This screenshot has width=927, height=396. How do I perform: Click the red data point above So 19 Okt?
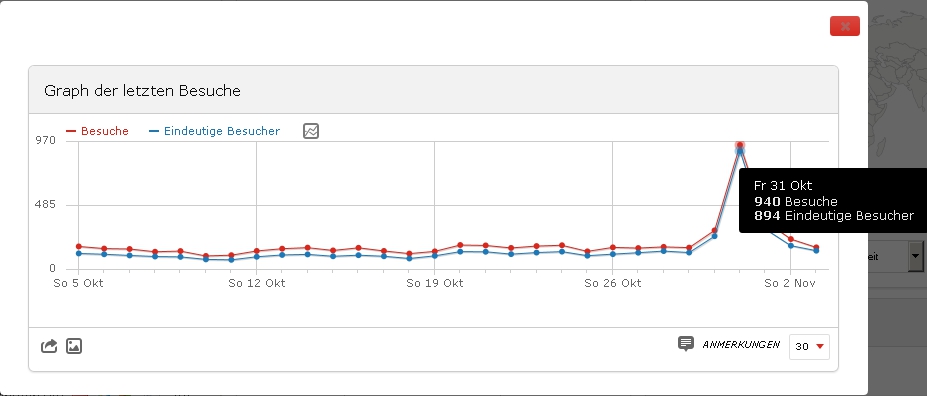435,251
